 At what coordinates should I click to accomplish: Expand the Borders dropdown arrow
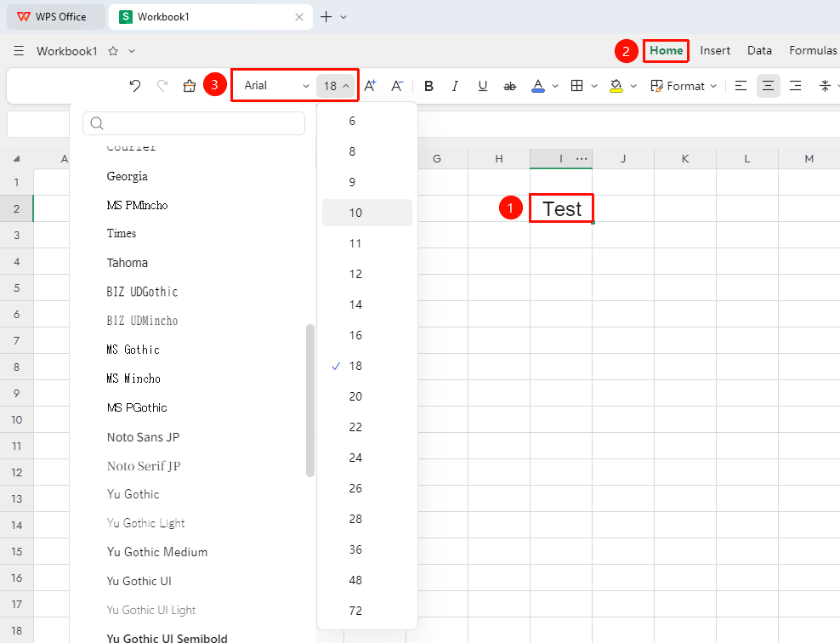[x=594, y=86]
